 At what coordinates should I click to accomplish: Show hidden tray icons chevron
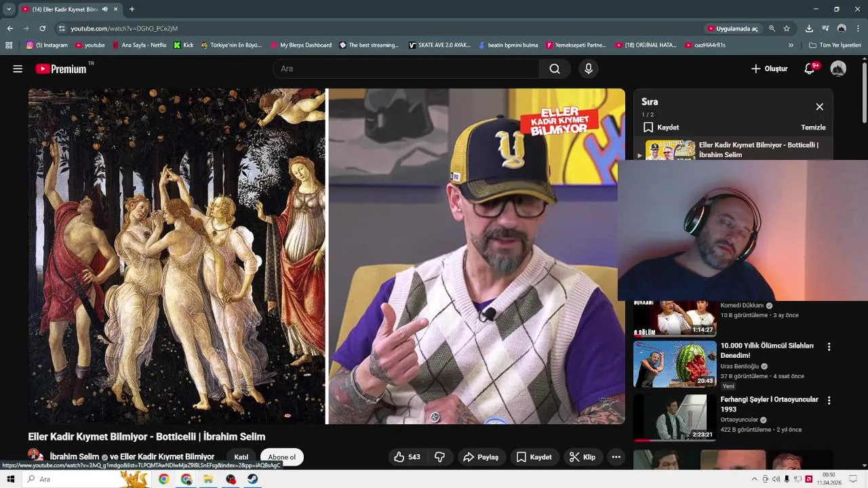[x=754, y=479]
